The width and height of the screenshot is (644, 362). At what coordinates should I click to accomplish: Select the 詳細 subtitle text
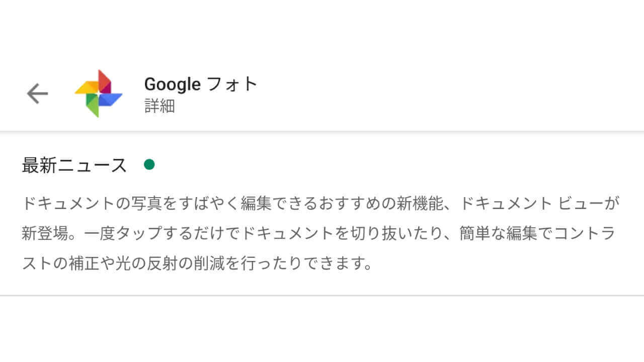click(x=159, y=106)
